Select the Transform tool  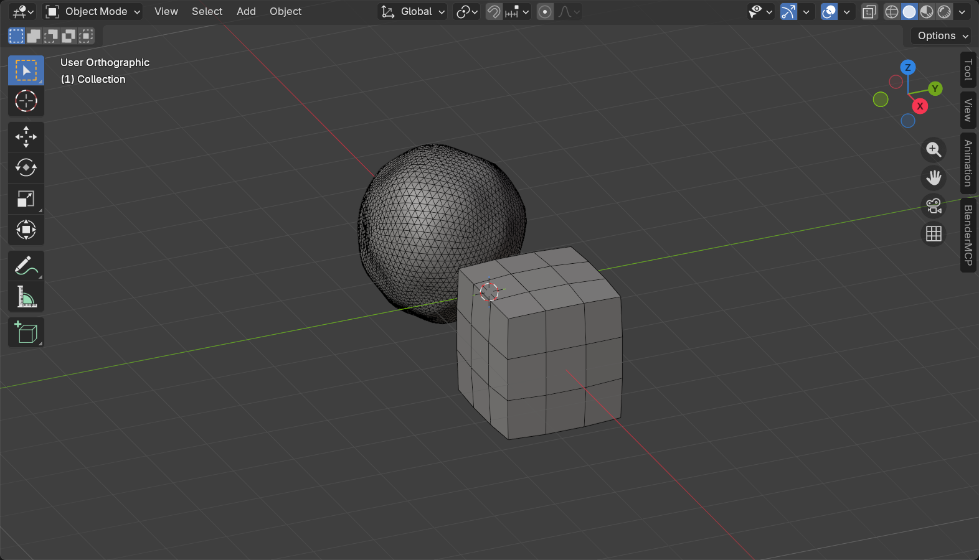click(26, 230)
